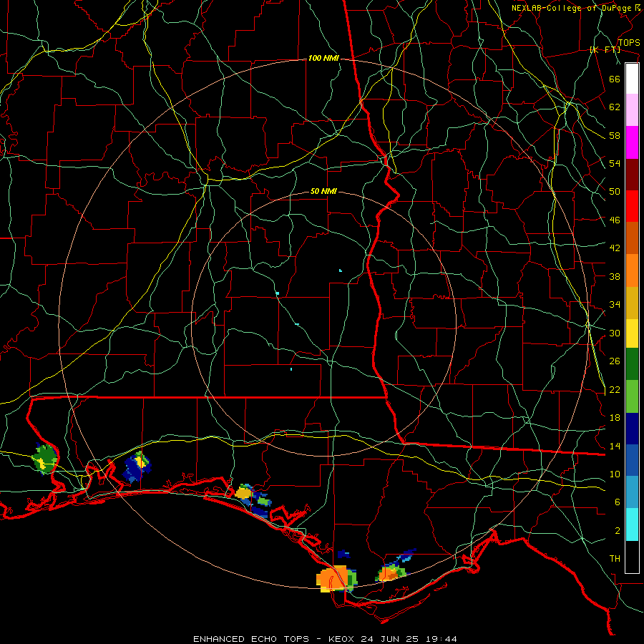The image size is (644, 644).
Task: Click the TH threshold label in the legend
Action: point(615,559)
